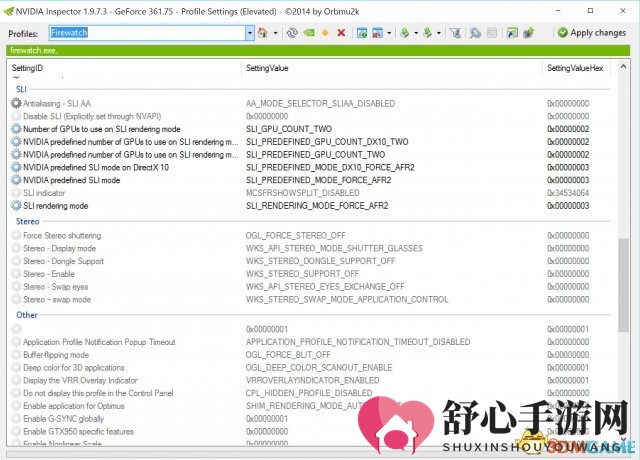Create new profile using yellow sun icon
Screen dimensions: 640x460
(325, 33)
